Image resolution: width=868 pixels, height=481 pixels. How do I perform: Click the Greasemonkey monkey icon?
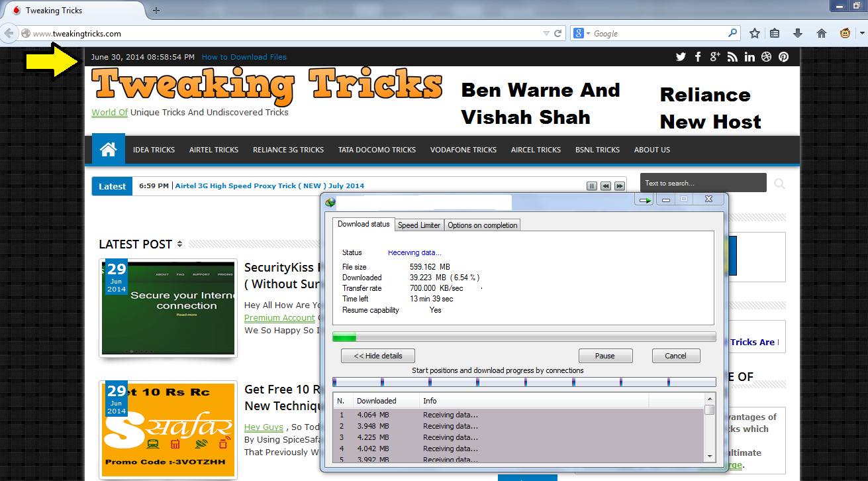point(845,33)
